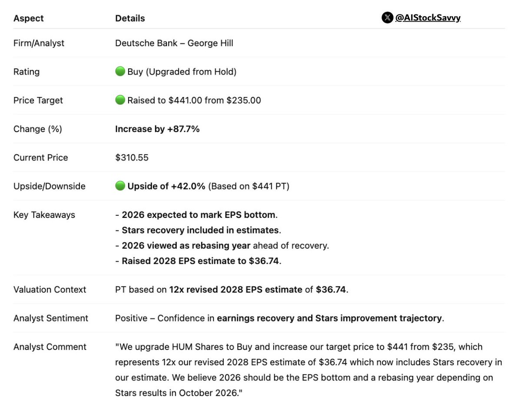Click the Firm/Analyst row label
Image resolution: width=521 pixels, height=420 pixels.
(39, 43)
